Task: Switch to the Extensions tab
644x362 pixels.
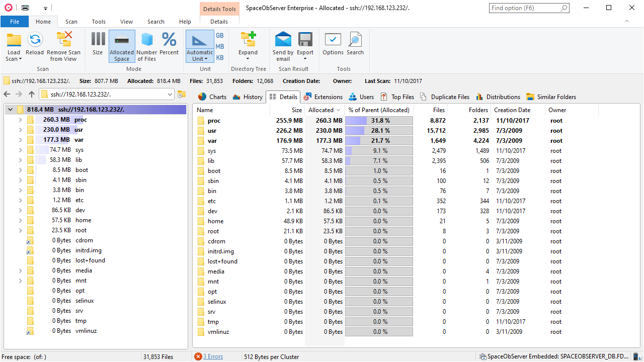Action: tap(323, 97)
